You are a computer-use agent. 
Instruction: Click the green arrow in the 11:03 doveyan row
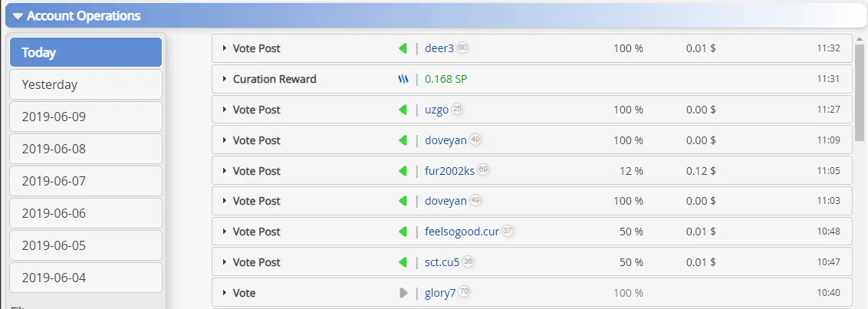pyautogui.click(x=403, y=201)
